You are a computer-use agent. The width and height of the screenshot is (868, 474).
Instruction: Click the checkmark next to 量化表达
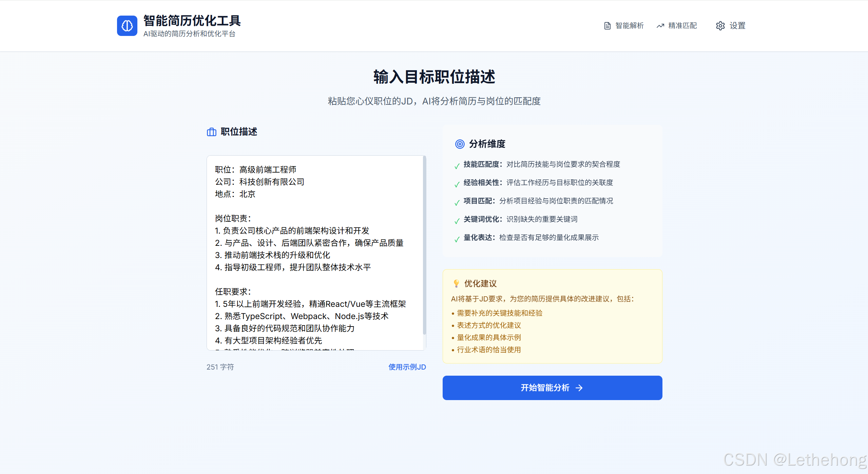point(457,239)
